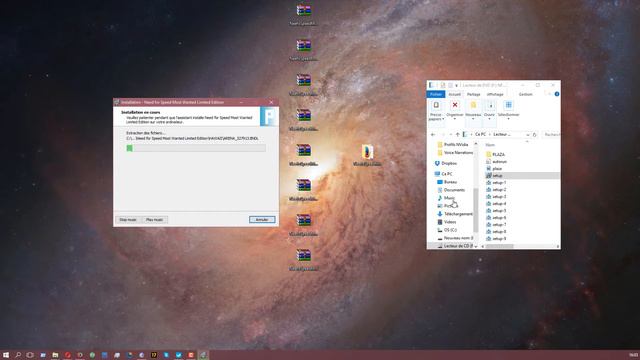Switch to the Gestion tab

[x=526, y=94]
